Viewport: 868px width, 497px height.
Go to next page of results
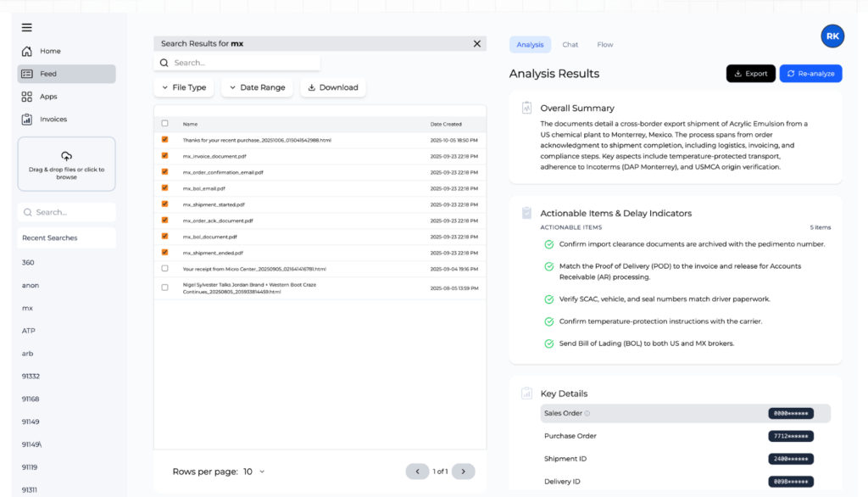[x=463, y=471]
